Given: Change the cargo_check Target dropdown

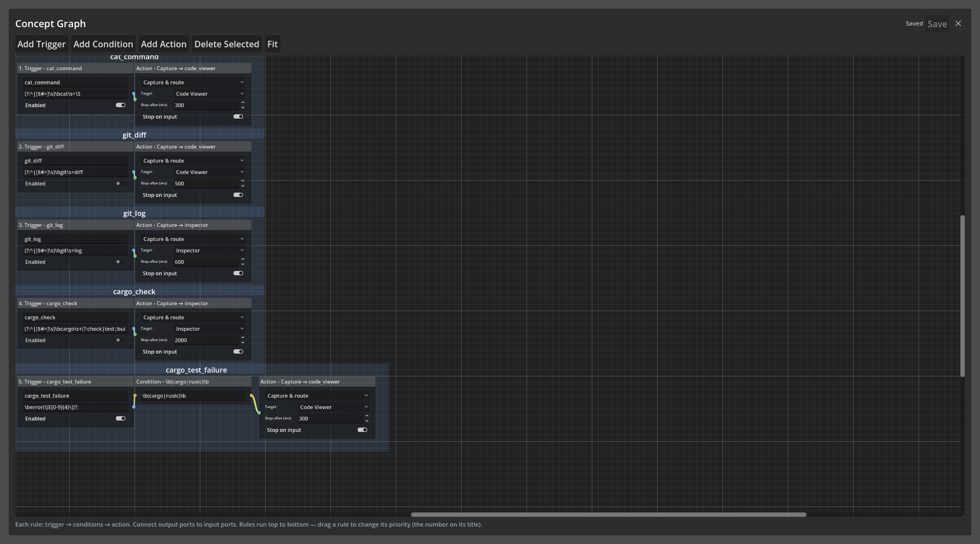Looking at the screenshot, I should (x=210, y=329).
